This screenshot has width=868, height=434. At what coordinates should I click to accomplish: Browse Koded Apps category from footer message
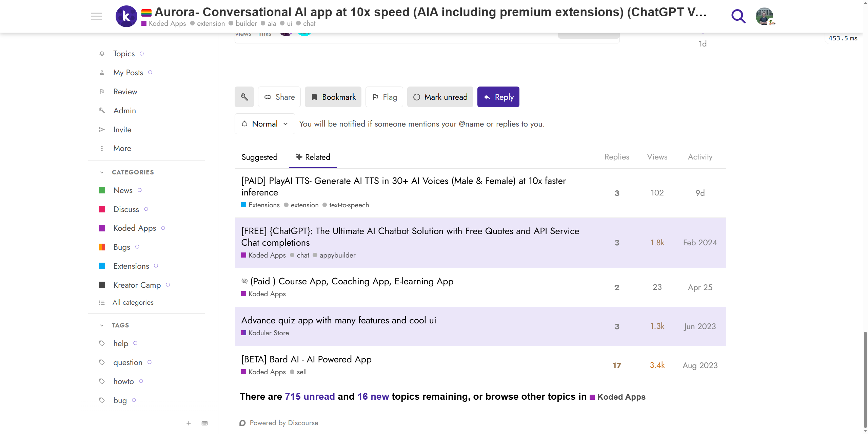coord(617,397)
